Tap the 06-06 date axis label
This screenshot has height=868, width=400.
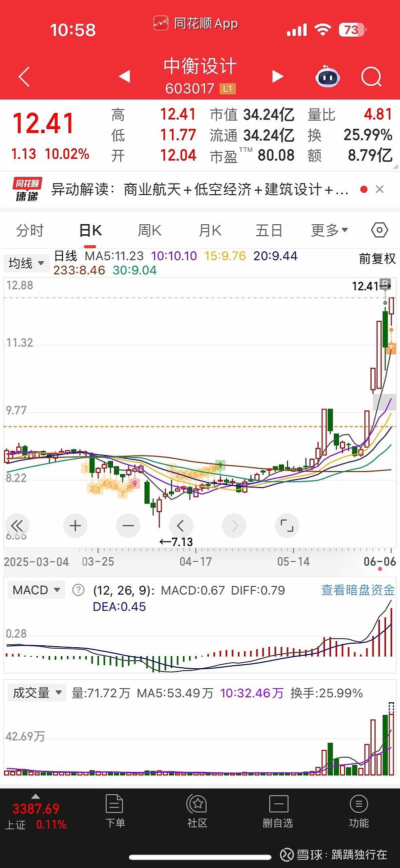pyautogui.click(x=379, y=562)
